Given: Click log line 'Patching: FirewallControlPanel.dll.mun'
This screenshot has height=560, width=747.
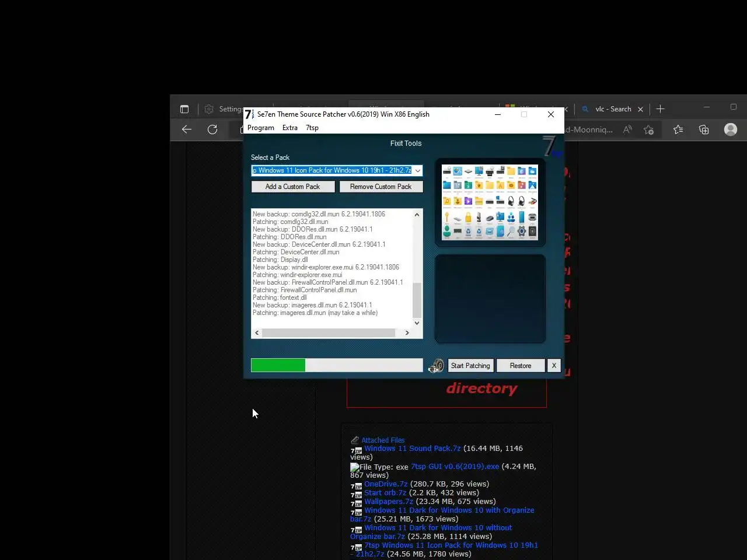Looking at the screenshot, I should (x=305, y=290).
